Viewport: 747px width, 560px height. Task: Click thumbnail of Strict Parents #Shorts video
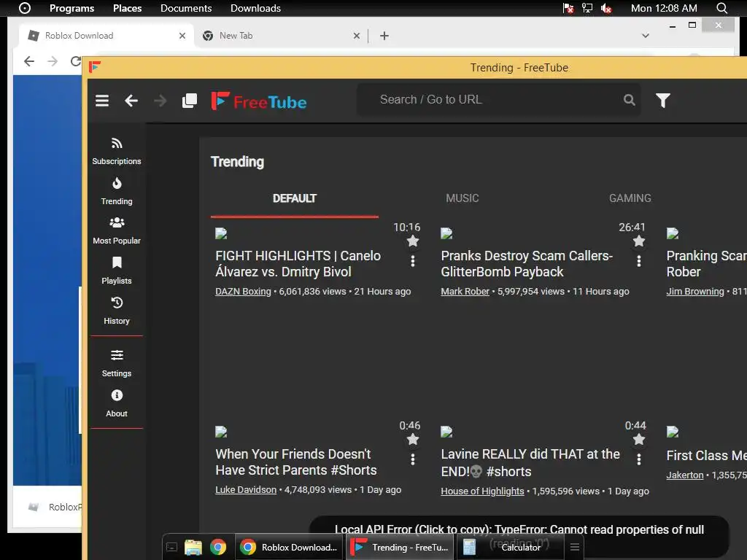221,432
